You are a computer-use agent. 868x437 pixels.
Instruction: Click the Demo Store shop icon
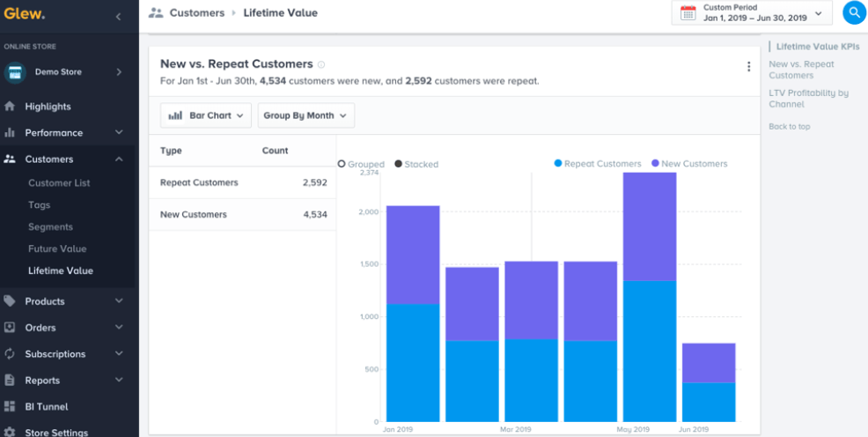[15, 72]
